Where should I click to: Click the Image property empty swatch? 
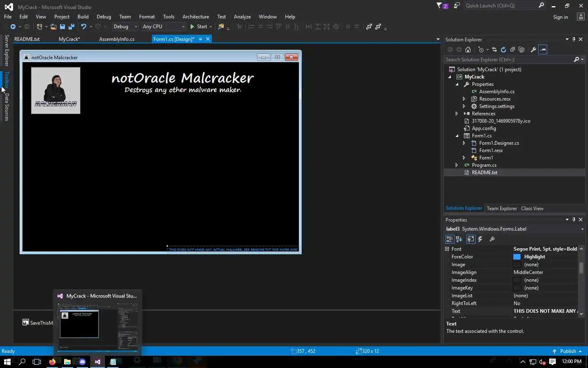click(517, 265)
